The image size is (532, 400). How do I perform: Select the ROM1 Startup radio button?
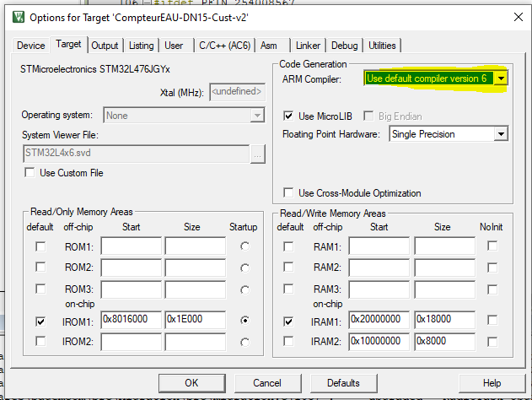(245, 246)
